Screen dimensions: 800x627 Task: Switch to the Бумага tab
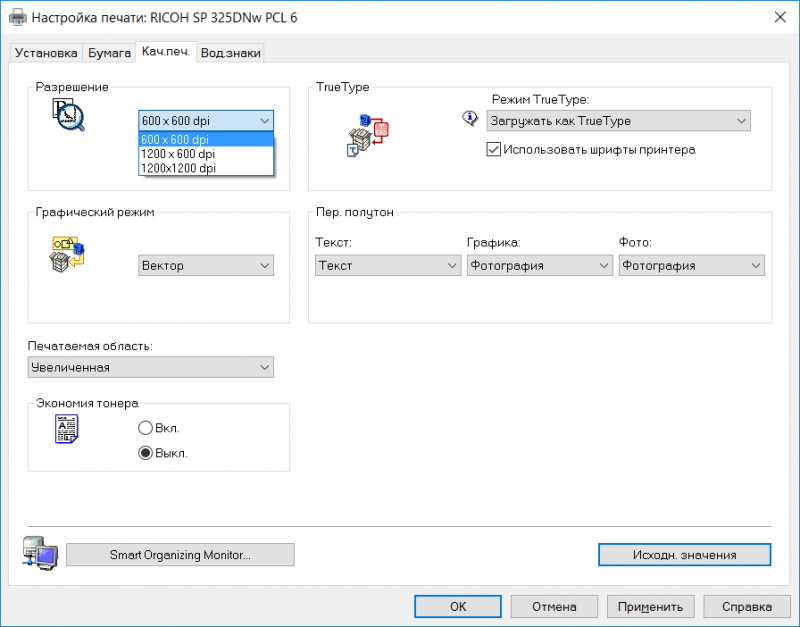pos(109,53)
